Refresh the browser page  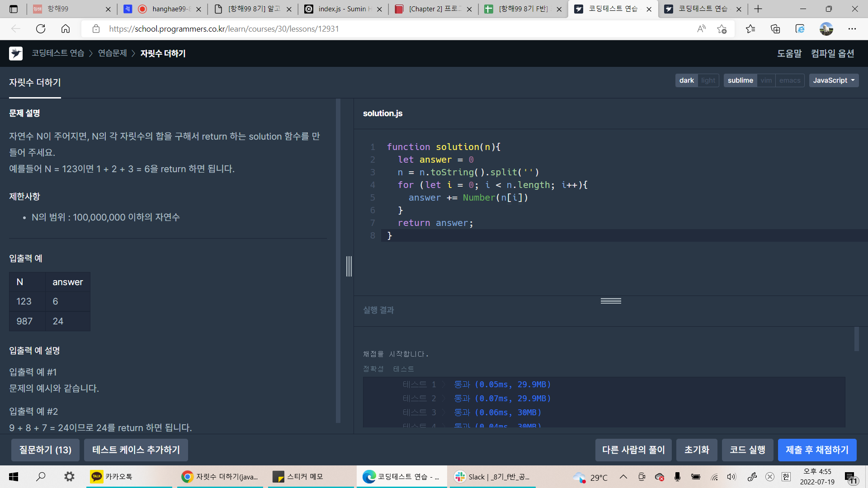(41, 29)
